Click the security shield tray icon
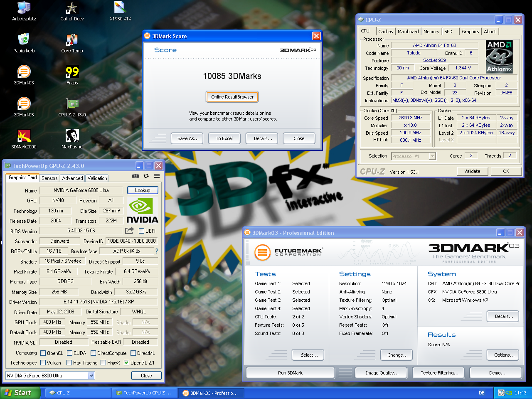Viewport: 532px width, 399px height. (501, 393)
